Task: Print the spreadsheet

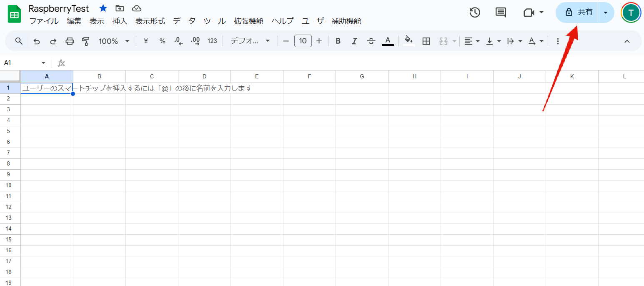Action: click(70, 41)
